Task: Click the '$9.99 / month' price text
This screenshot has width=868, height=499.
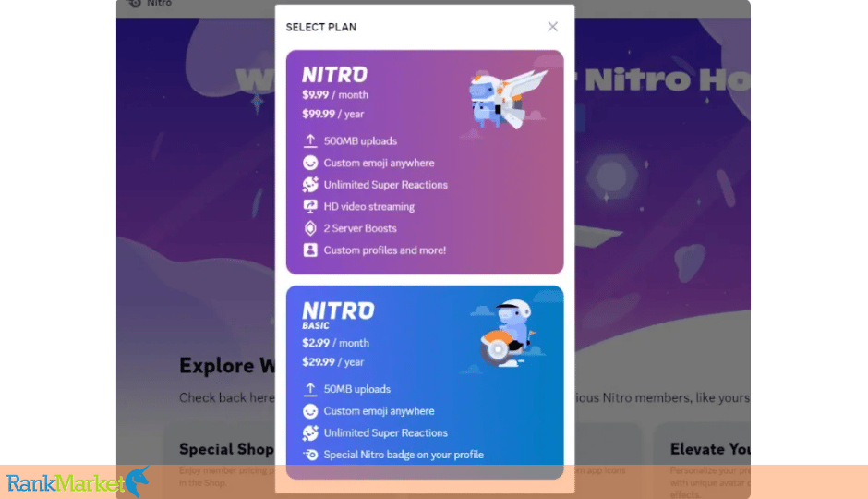Action: tap(335, 94)
